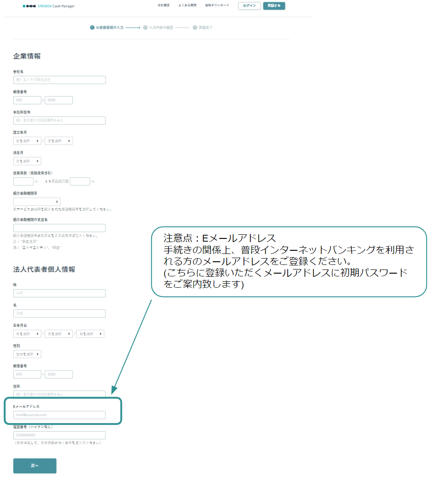Open the 紹介金融機関等 dropdown
The width and height of the screenshot is (448, 481).
click(x=37, y=201)
